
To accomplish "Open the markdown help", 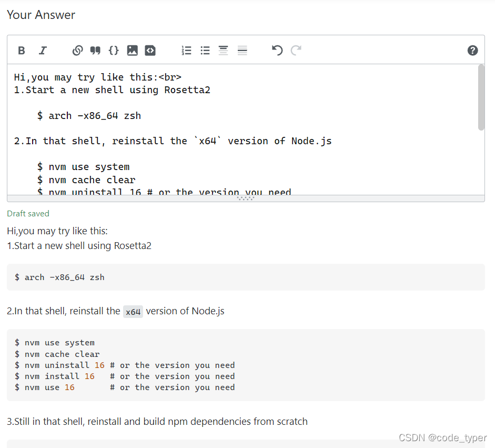I will 472,51.
